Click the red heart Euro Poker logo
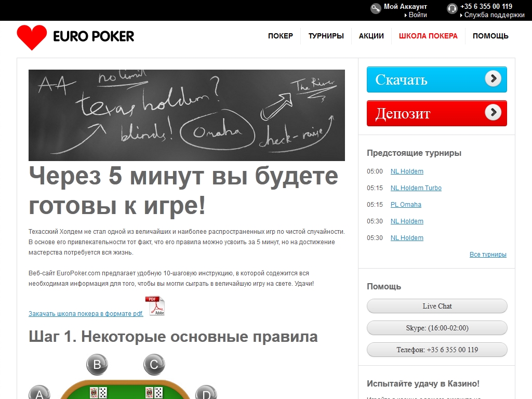Viewport: 532px width, 399px height. tap(32, 37)
